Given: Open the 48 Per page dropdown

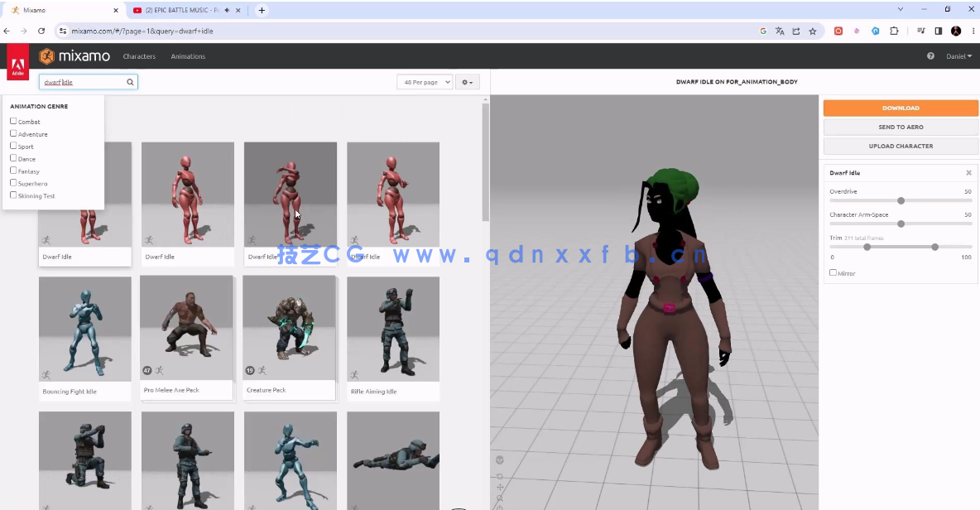Looking at the screenshot, I should coord(425,82).
